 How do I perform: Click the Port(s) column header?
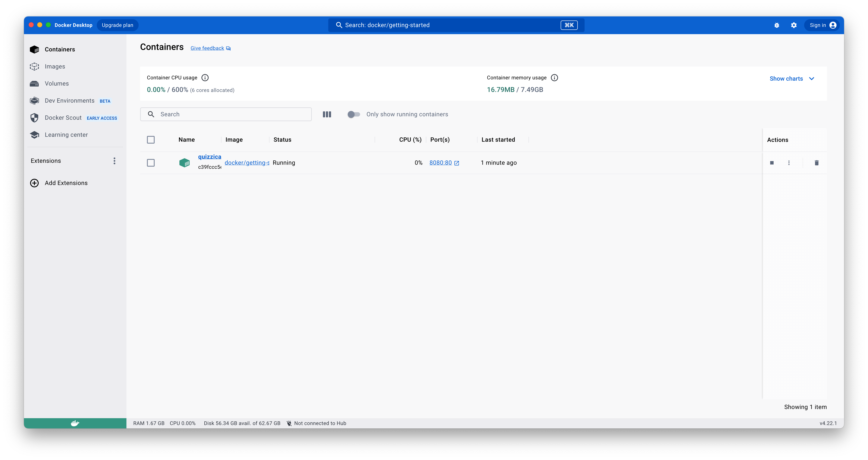click(440, 140)
